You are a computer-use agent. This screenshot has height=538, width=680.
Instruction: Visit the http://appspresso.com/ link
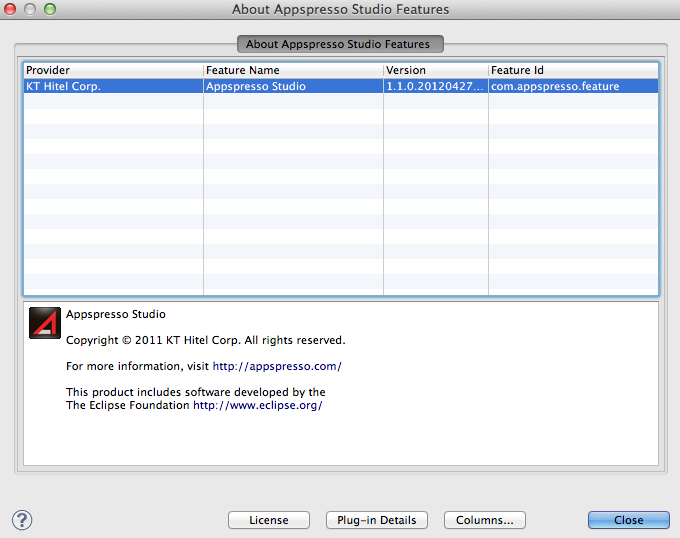(x=277, y=366)
